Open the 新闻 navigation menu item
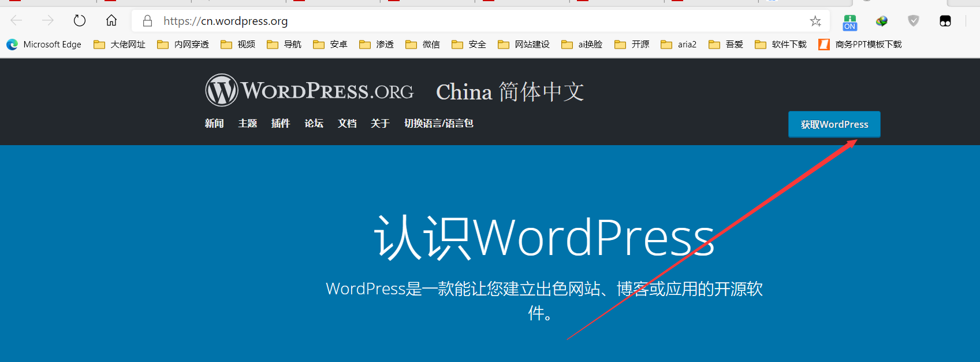This screenshot has height=362, width=980. pos(214,123)
